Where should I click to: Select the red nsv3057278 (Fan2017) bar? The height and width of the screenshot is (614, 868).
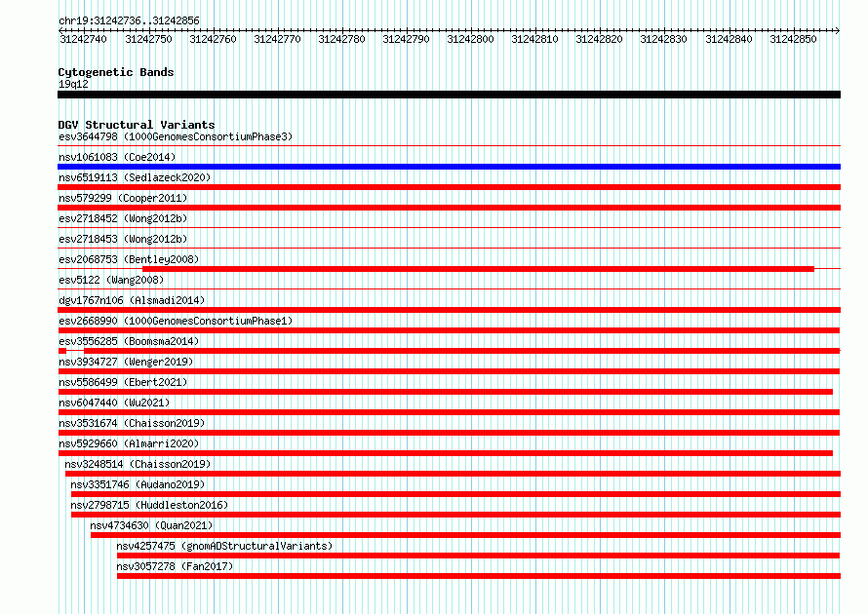point(479,576)
